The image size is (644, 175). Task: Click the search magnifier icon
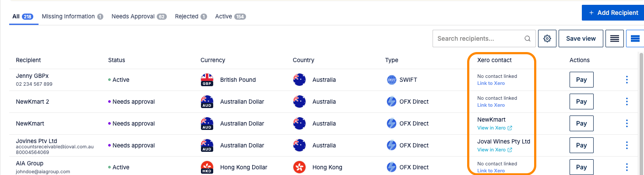528,38
